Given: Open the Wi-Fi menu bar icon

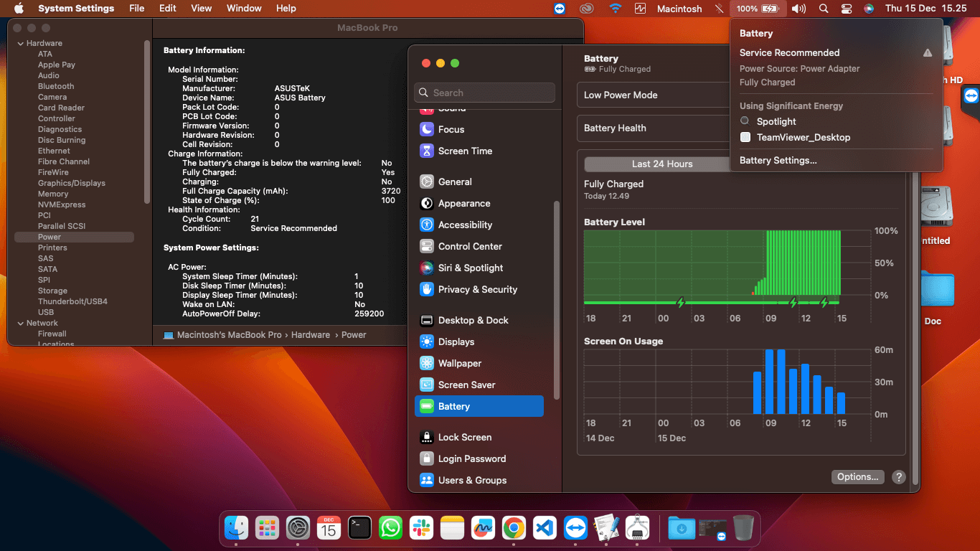Looking at the screenshot, I should tap(615, 9).
